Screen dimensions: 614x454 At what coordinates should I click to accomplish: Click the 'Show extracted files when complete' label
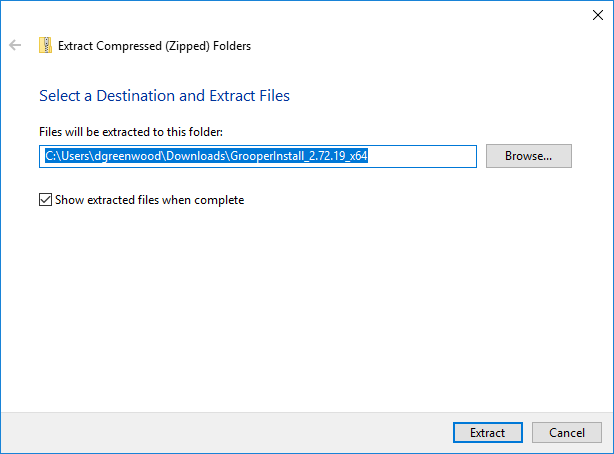pyautogui.click(x=149, y=200)
